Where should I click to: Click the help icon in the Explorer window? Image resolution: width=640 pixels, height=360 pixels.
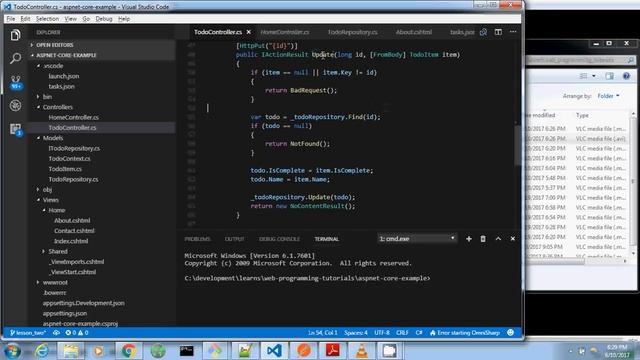(626, 76)
